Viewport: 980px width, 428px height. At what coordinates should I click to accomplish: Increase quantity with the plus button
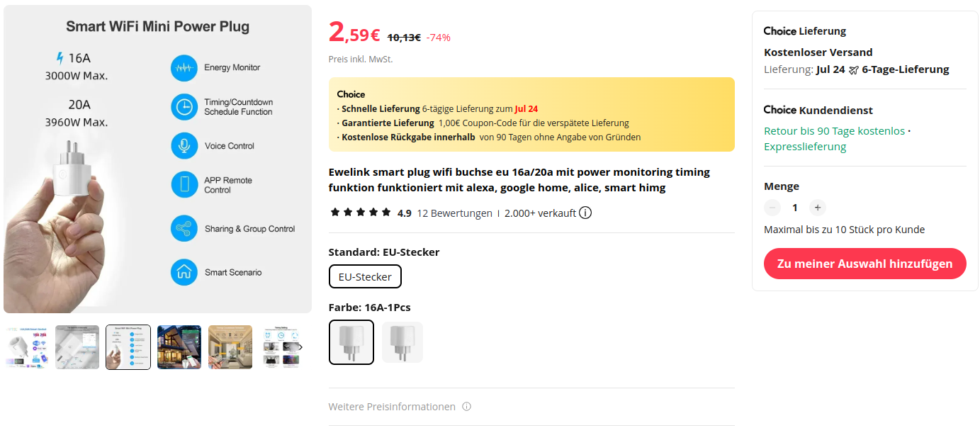click(817, 208)
